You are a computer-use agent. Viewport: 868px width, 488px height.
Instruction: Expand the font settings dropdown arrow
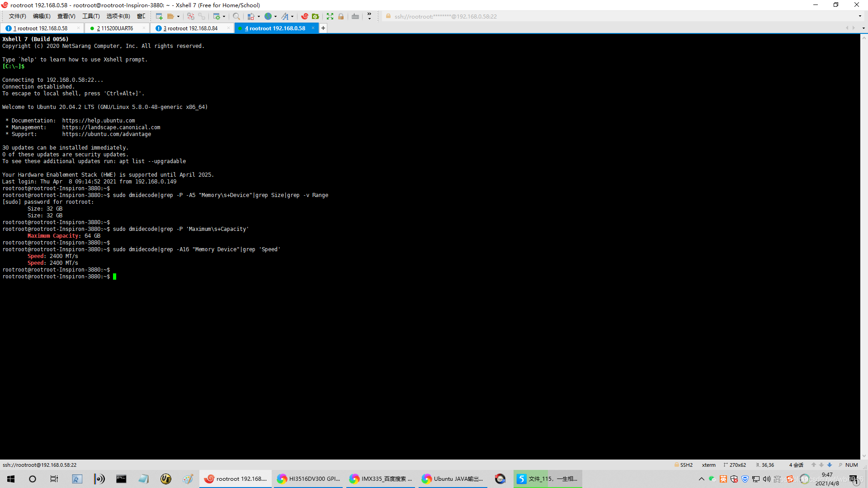coord(292,16)
